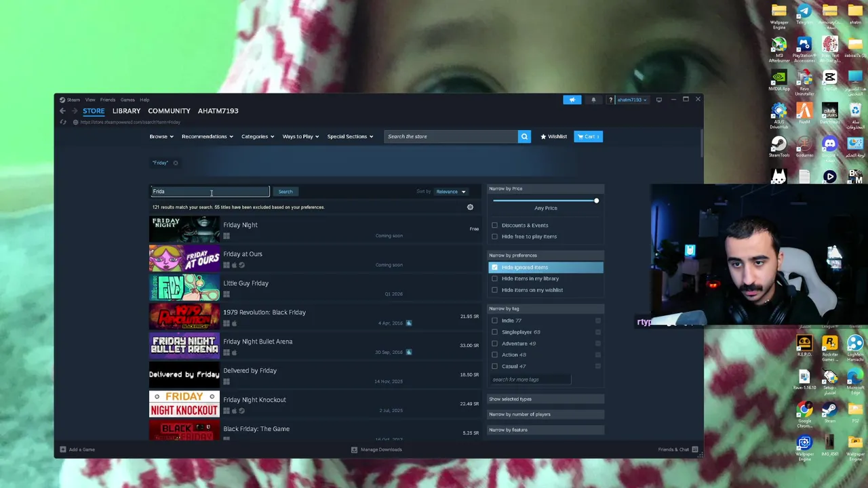Image resolution: width=868 pixels, height=488 pixels.
Task: Check Hide items in my wishlist
Action: pyautogui.click(x=494, y=290)
